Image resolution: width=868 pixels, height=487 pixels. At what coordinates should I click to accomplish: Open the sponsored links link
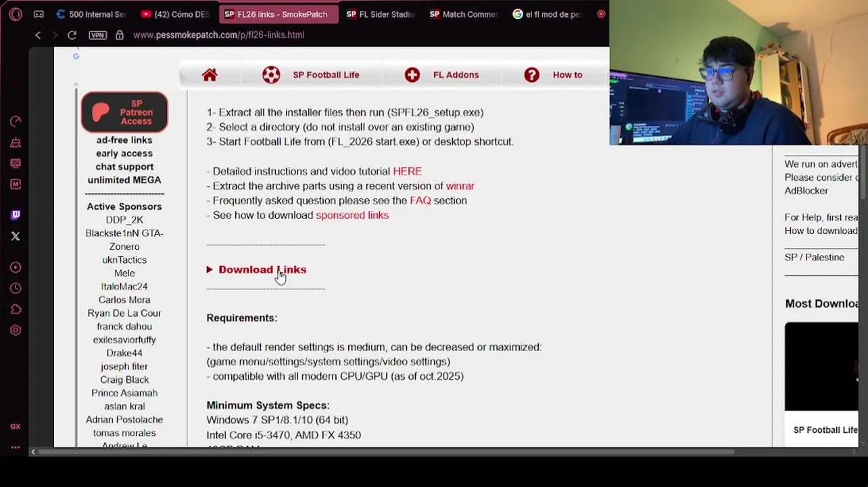point(352,215)
